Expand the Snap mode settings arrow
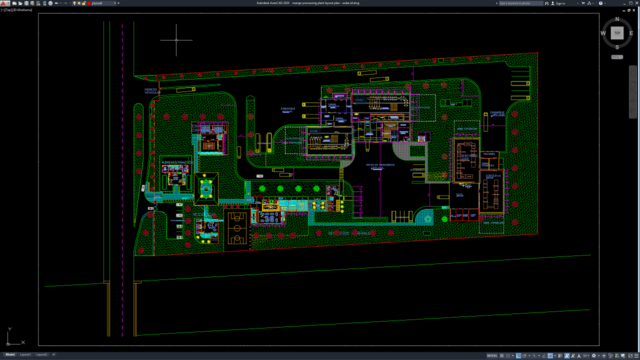The width and height of the screenshot is (640, 360). point(513,356)
